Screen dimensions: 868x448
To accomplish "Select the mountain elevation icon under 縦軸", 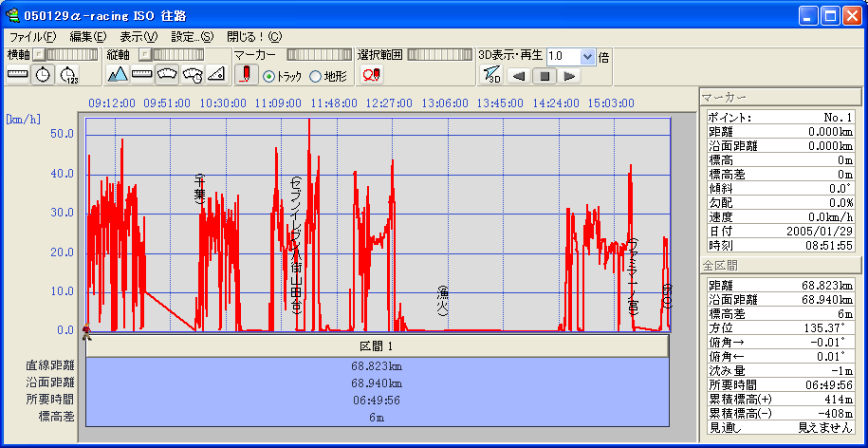I will (118, 75).
